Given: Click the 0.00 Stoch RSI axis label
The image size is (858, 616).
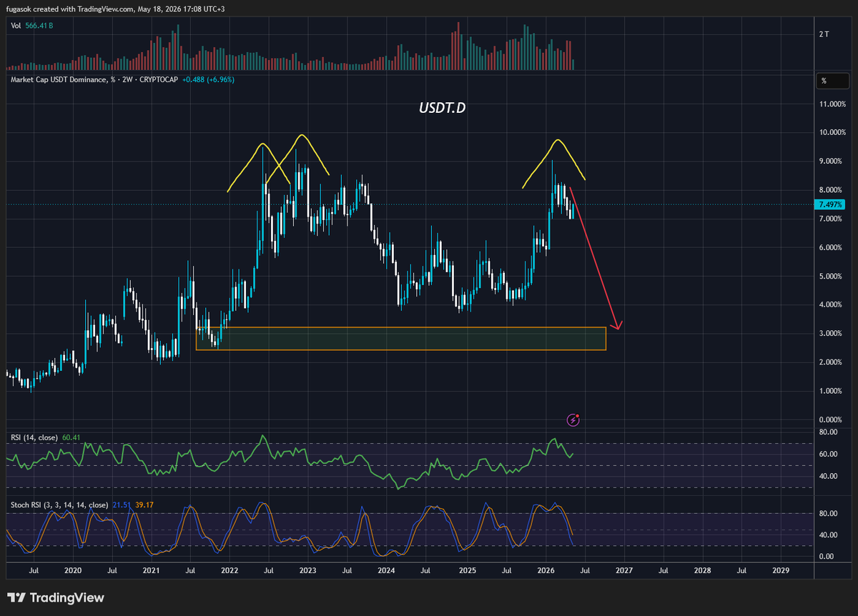Looking at the screenshot, I should (826, 556).
